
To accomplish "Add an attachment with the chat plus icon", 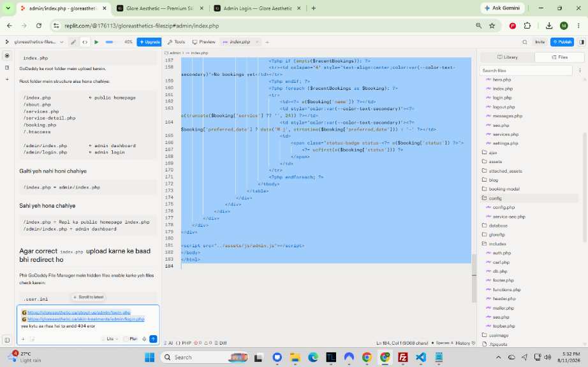I will (x=23, y=339).
